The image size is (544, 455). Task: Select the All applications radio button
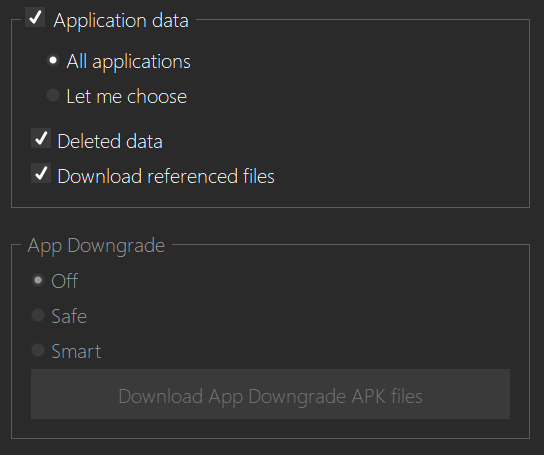(x=53, y=60)
